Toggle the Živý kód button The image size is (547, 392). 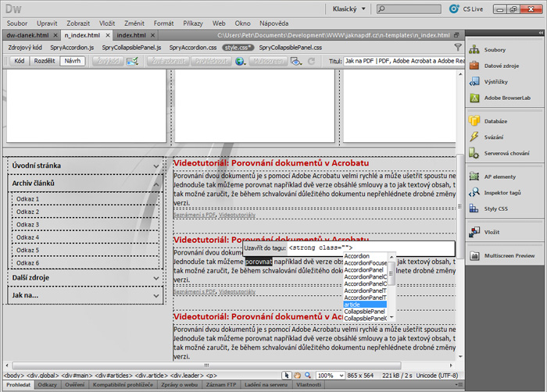pyautogui.click(x=108, y=62)
